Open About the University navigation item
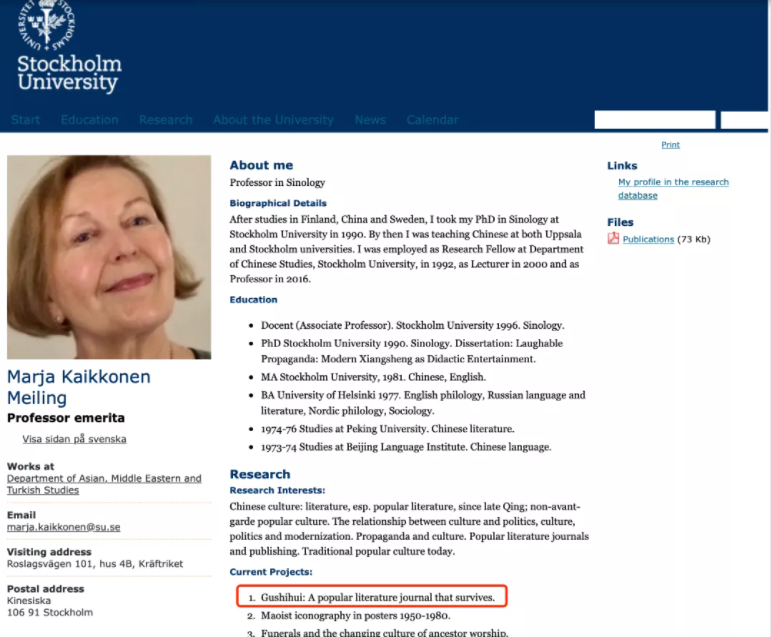Viewport: 771px width, 637px height. [273, 120]
